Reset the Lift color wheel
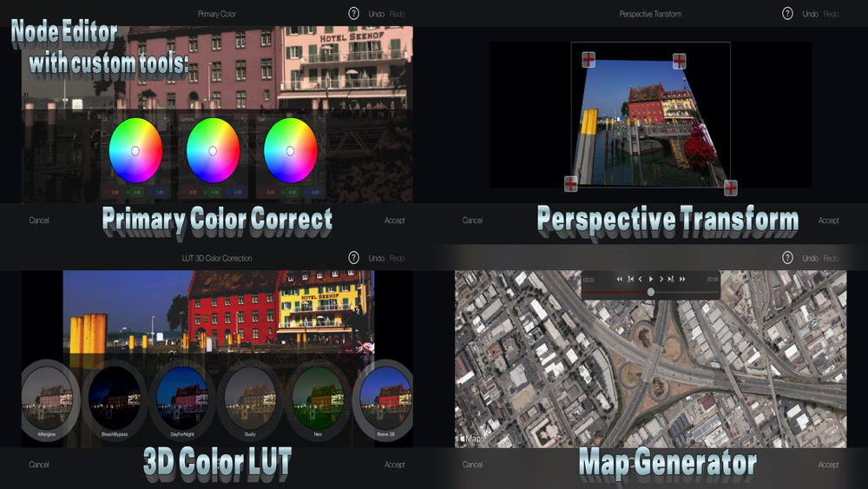The width and height of the screenshot is (868, 489). 166,119
